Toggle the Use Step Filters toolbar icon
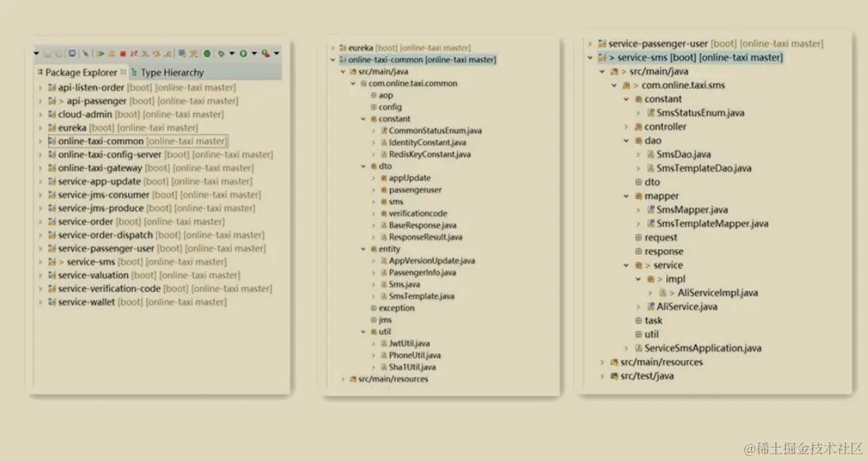 [194, 54]
